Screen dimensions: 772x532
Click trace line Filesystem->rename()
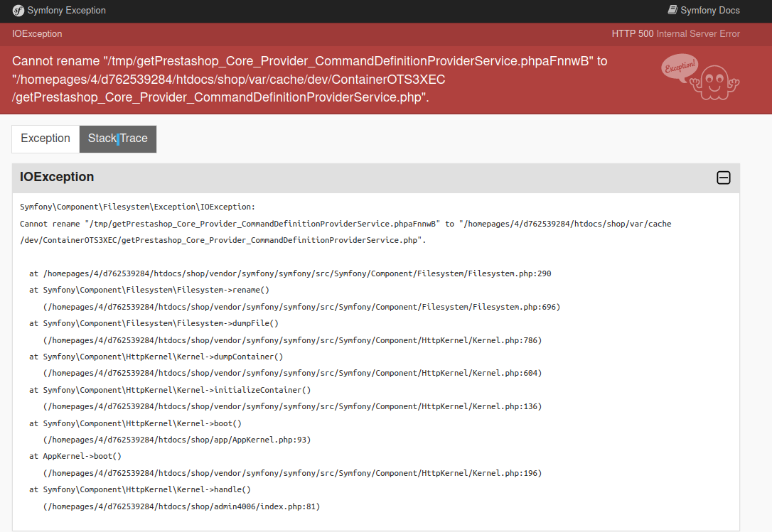click(149, 291)
